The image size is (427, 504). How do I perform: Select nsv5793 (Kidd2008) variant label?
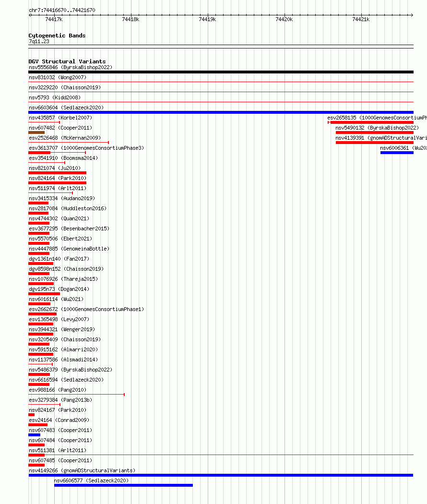coord(55,97)
